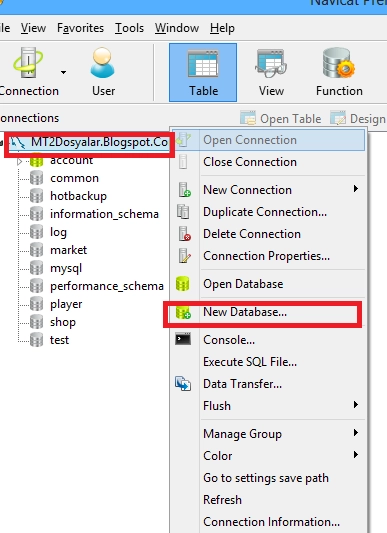The image size is (387, 533).
Task: Expand the New Connection submenu arrow
Action: click(356, 189)
